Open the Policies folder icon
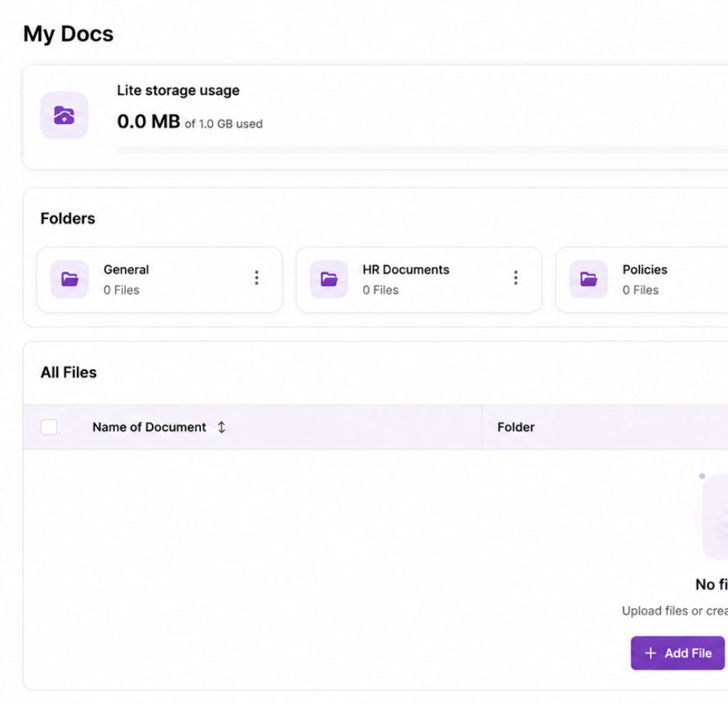 click(589, 279)
